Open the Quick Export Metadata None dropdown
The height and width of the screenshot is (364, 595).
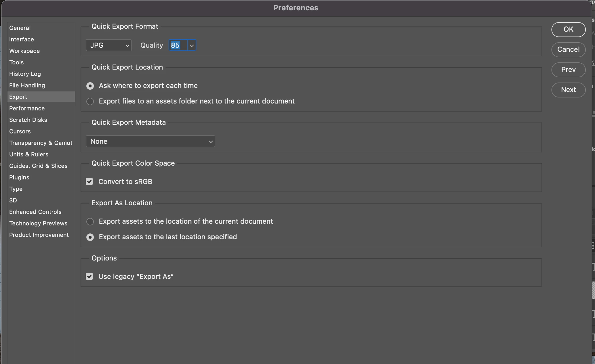coord(150,141)
